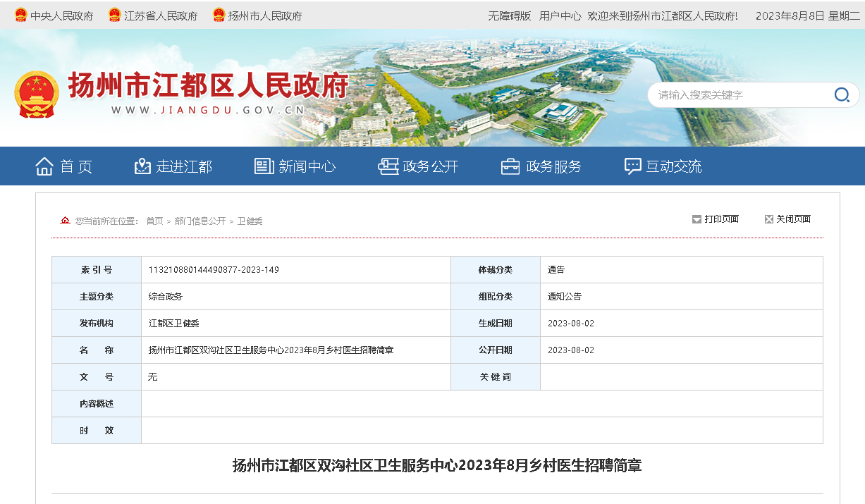Click the briefcase icon for 政务服务
This screenshot has width=865, height=504.
pos(510,166)
